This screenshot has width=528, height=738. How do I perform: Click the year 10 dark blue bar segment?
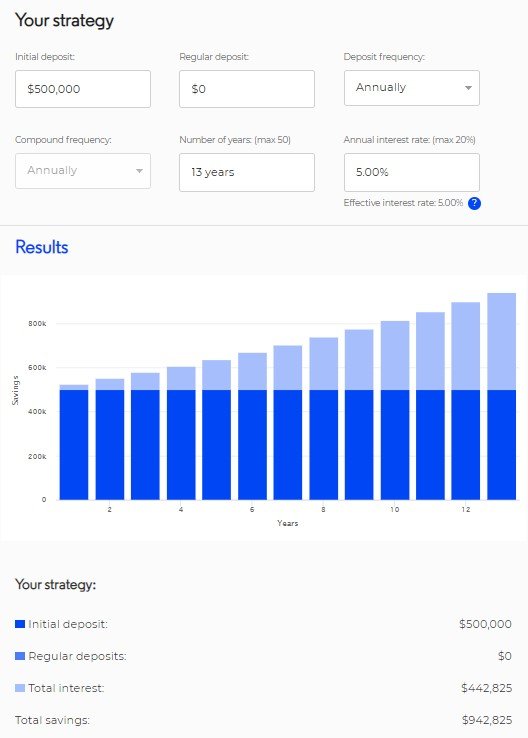point(395,445)
